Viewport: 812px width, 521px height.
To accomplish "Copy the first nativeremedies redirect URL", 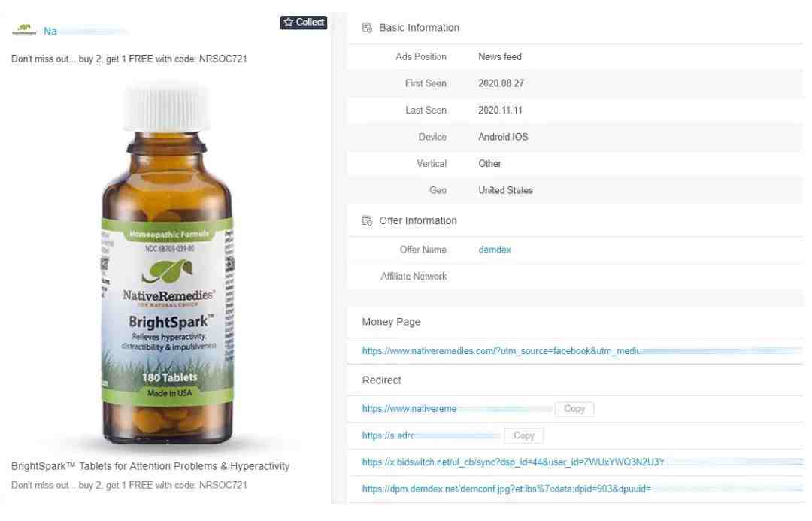I will pos(574,409).
